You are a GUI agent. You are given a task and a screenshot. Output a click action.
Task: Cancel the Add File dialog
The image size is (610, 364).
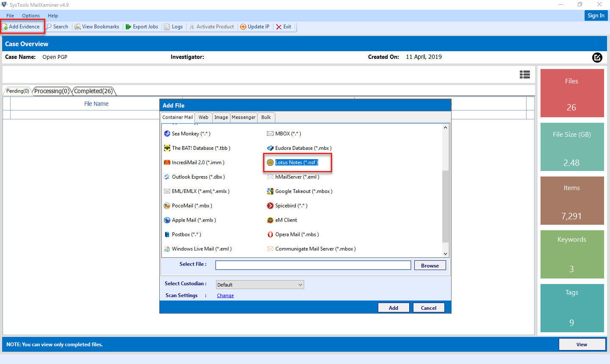coord(429,308)
